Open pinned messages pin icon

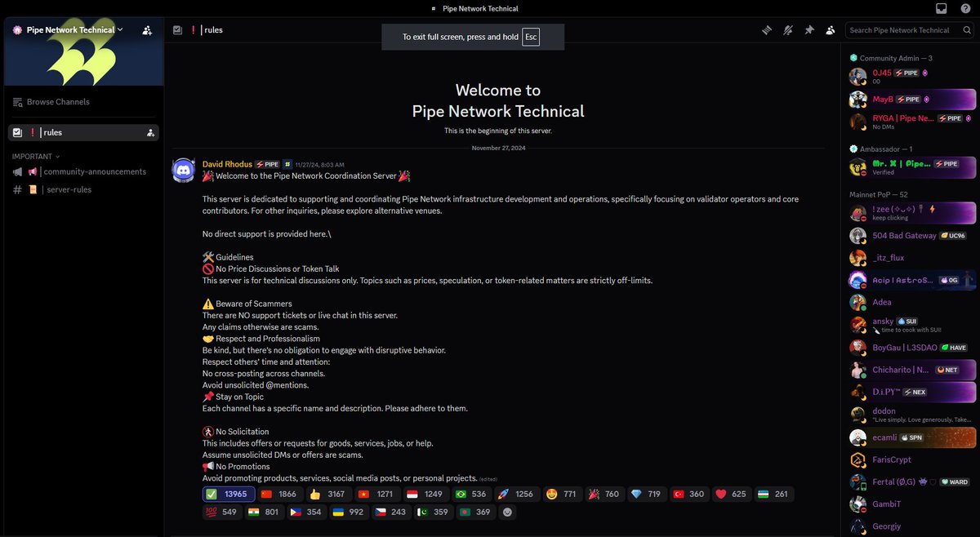point(809,30)
